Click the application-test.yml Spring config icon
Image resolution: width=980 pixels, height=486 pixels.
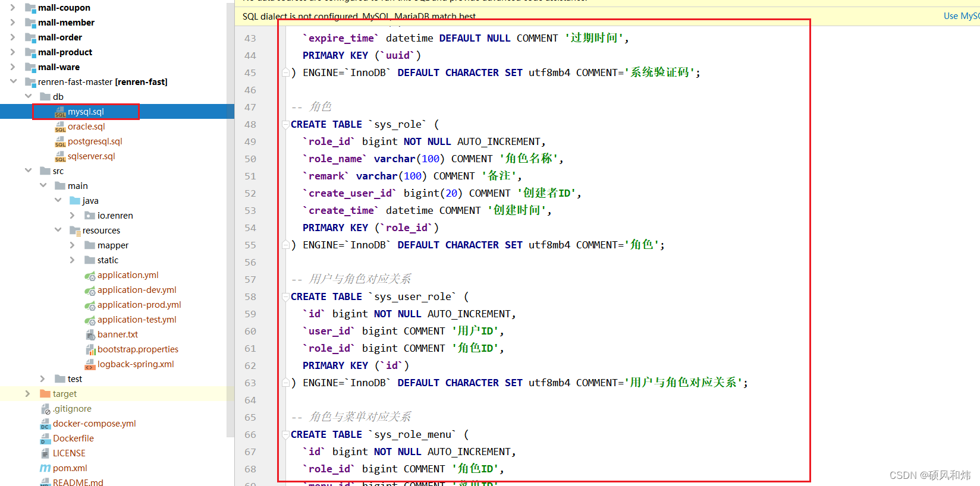coord(90,320)
